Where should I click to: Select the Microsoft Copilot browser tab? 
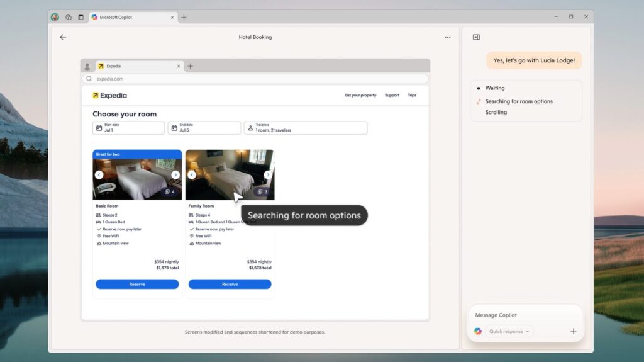tap(133, 17)
